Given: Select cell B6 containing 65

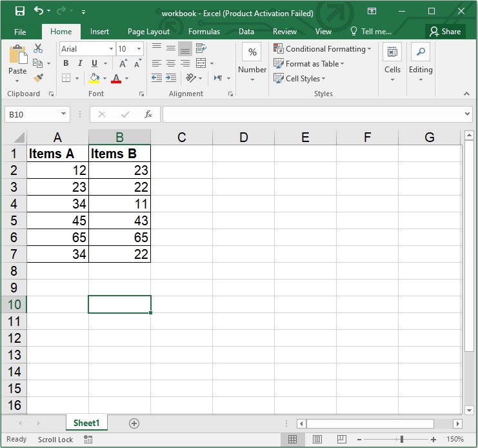Looking at the screenshot, I should 119,238.
